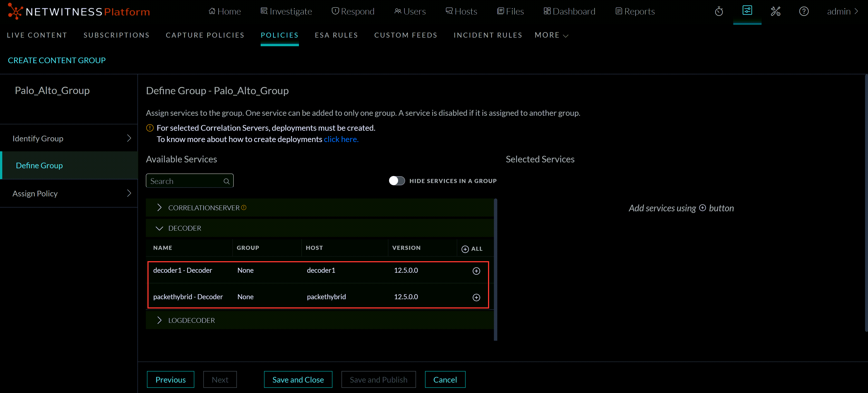The image size is (868, 393).
Task: Expand the LOGDECODER section
Action: coord(160,320)
